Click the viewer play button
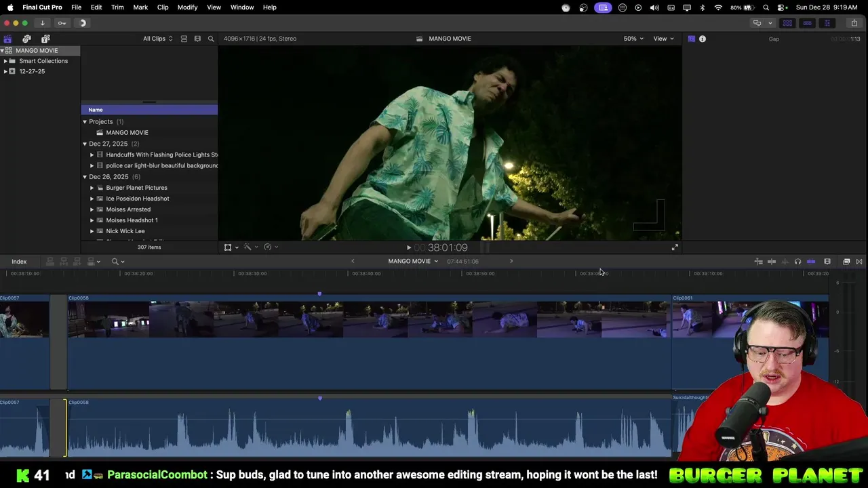 [408, 248]
